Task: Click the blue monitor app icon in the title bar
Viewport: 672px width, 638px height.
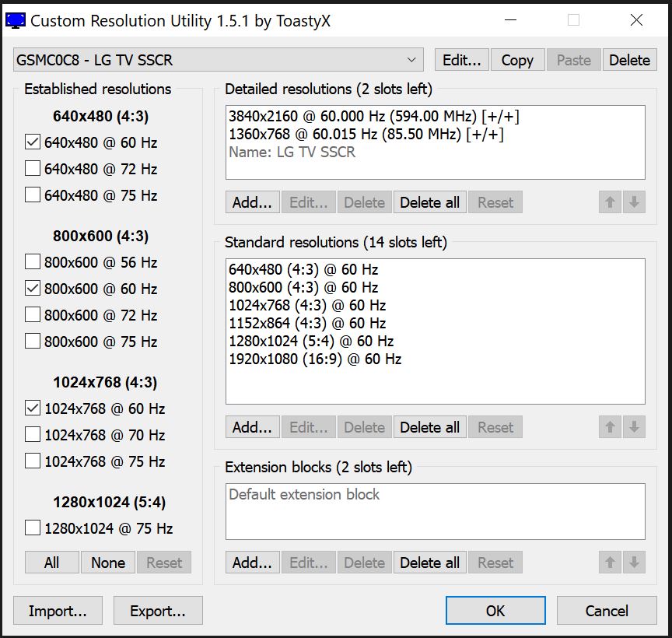Action: (x=16, y=20)
